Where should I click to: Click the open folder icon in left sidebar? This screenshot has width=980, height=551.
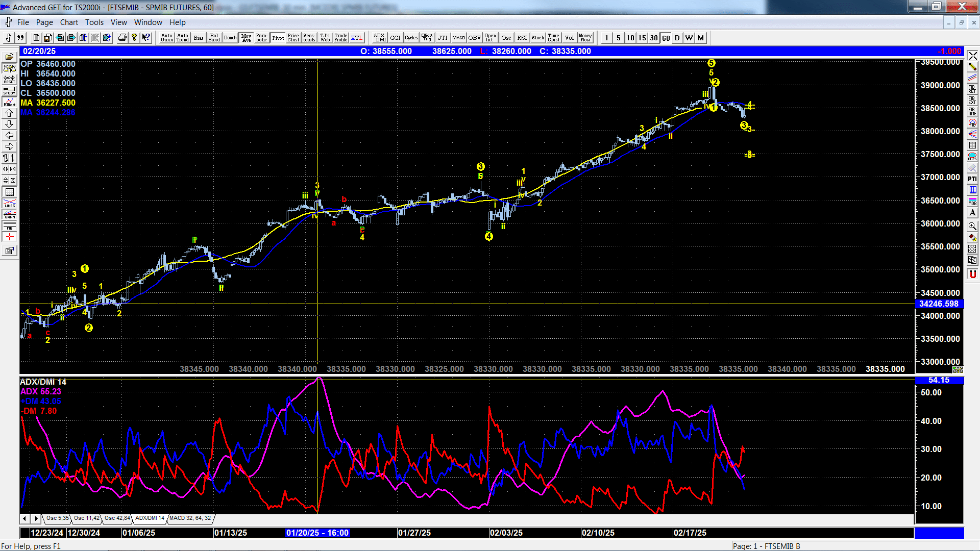pos(9,57)
